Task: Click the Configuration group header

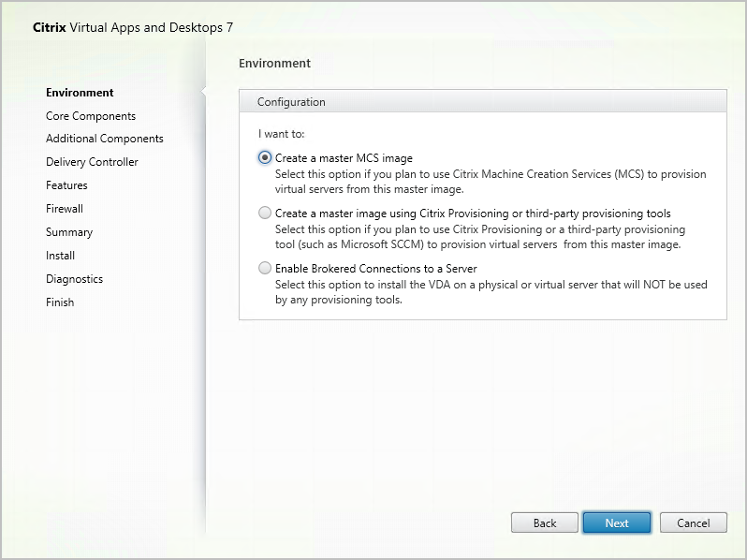Action: click(291, 102)
